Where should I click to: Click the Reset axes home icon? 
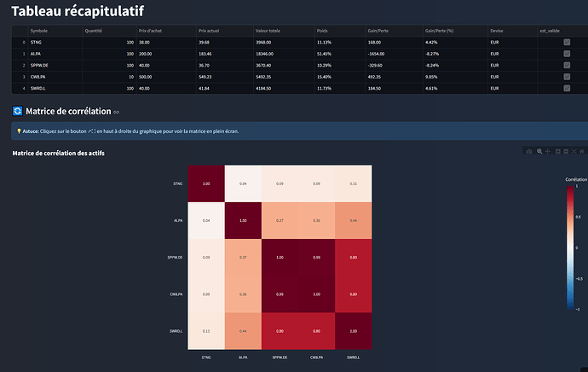pos(579,151)
